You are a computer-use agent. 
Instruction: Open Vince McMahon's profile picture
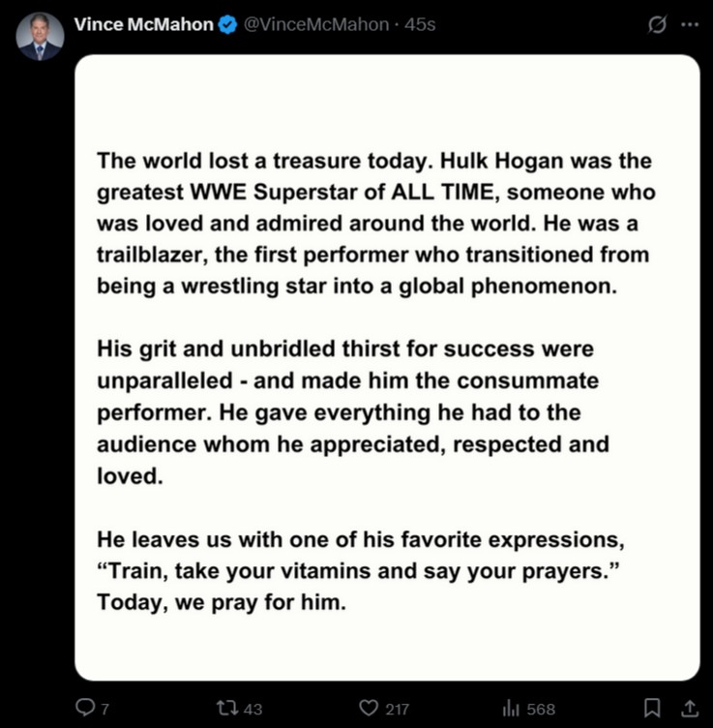pos(40,36)
